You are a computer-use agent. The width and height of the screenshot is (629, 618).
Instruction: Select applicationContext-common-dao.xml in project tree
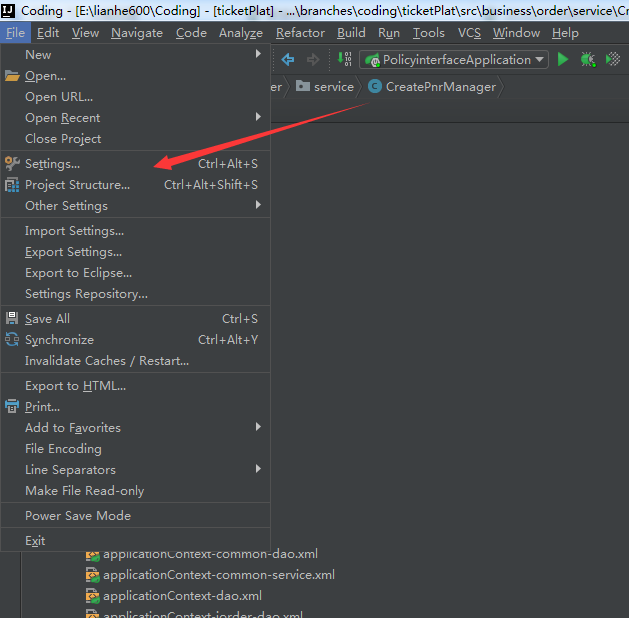pos(210,555)
